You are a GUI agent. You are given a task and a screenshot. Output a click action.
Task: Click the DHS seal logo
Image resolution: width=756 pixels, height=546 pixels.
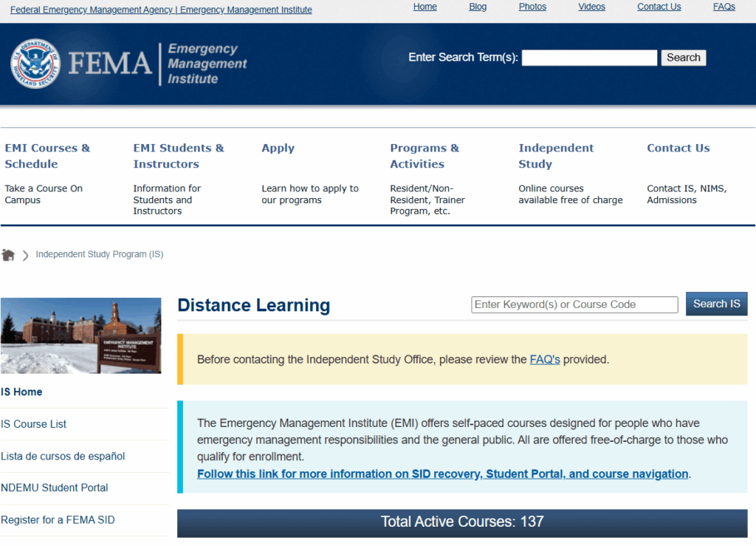[35, 64]
